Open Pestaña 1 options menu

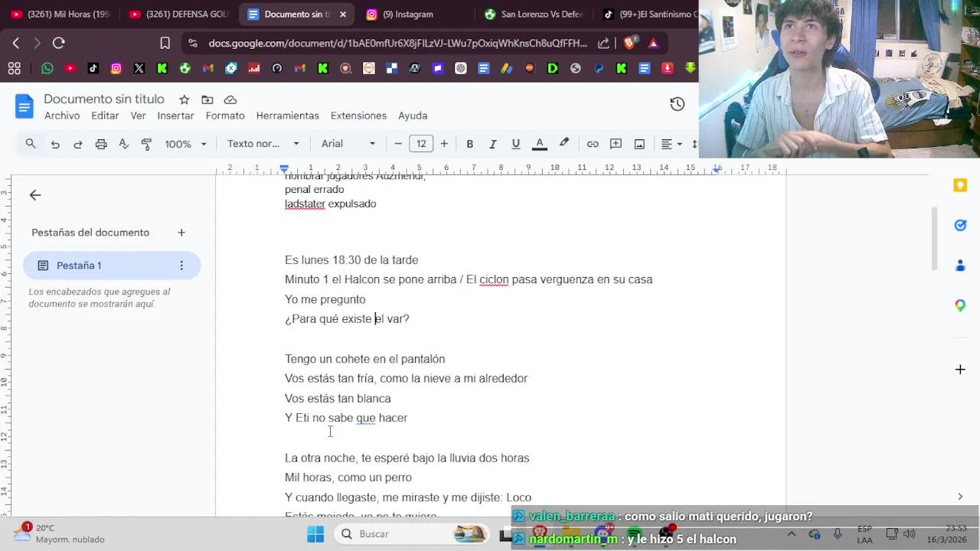point(181,266)
